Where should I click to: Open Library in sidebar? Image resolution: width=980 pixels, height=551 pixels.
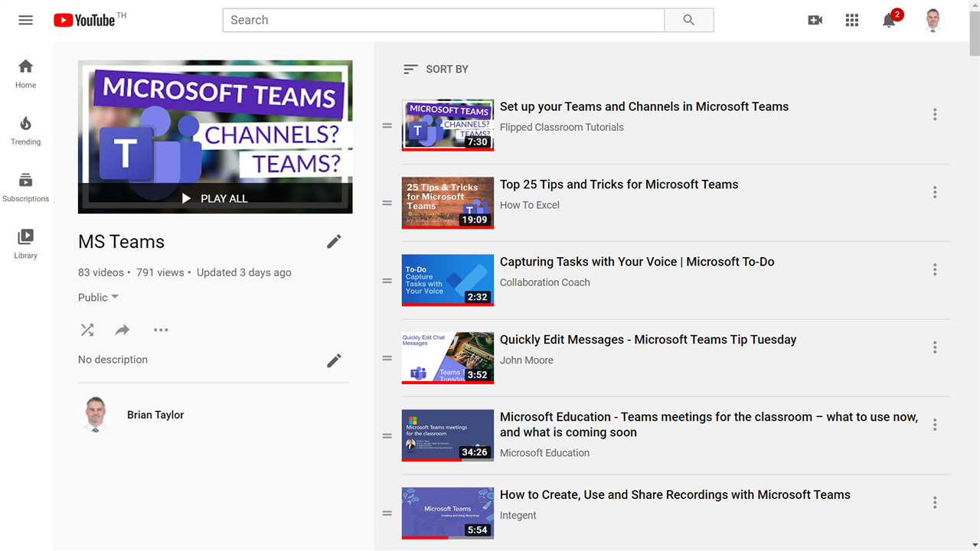coord(26,244)
